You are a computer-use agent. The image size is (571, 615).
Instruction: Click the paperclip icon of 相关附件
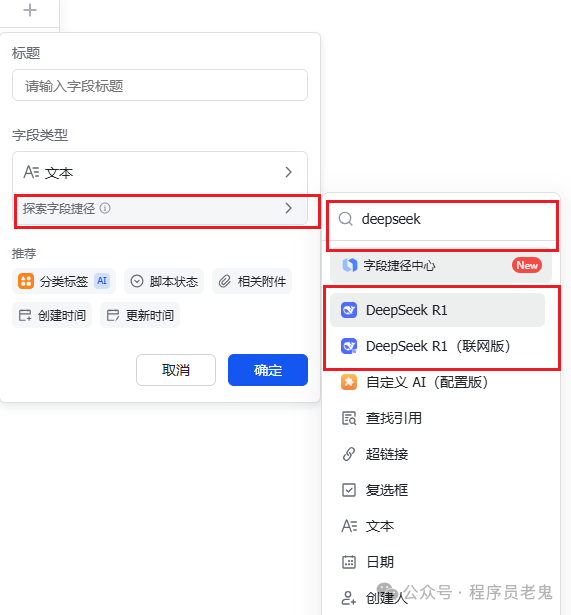pos(225,281)
